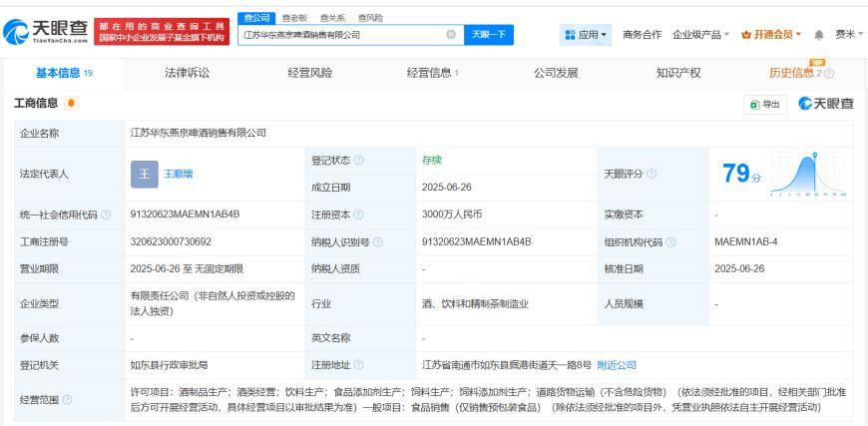Click the red banner 都在用的商业查询工具

click(162, 32)
